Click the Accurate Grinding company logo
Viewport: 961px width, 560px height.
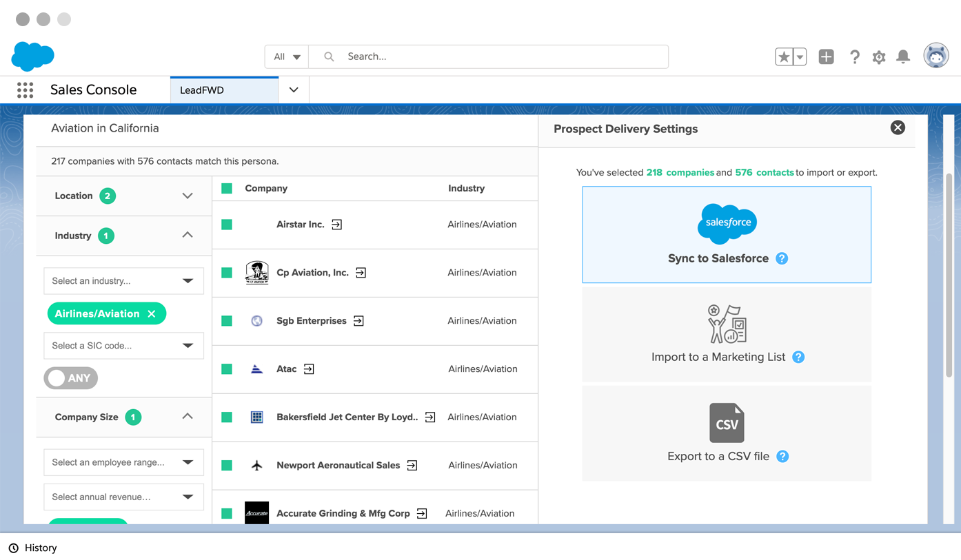(x=256, y=513)
